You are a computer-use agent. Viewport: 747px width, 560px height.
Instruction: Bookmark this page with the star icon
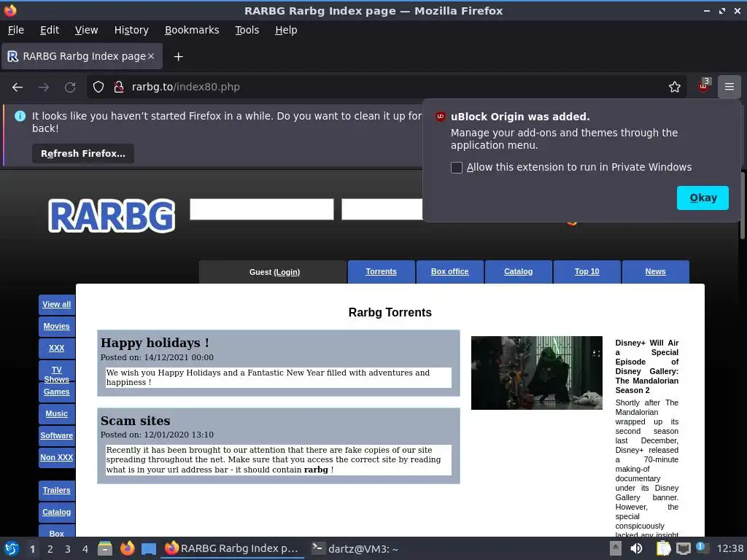(675, 87)
